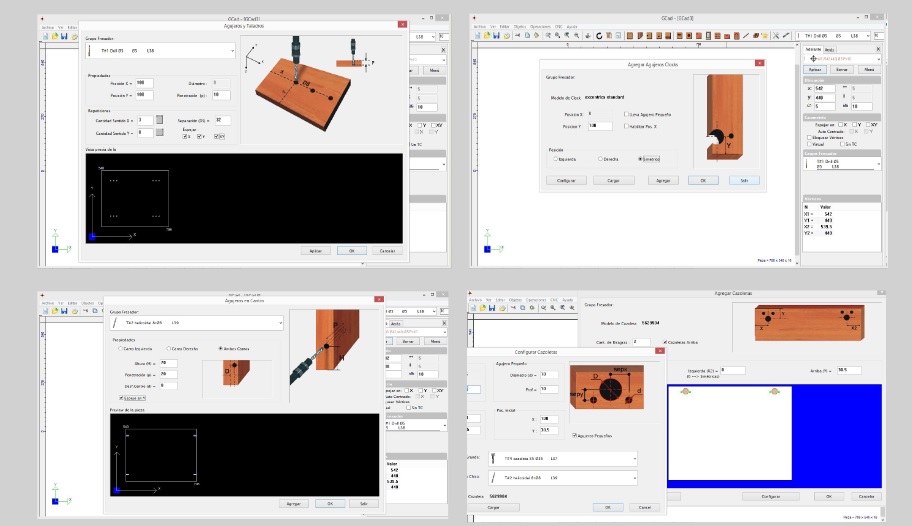Open Ayuda menu in Agujeros Clock window
This screenshot has width=912, height=526.
tap(572, 27)
